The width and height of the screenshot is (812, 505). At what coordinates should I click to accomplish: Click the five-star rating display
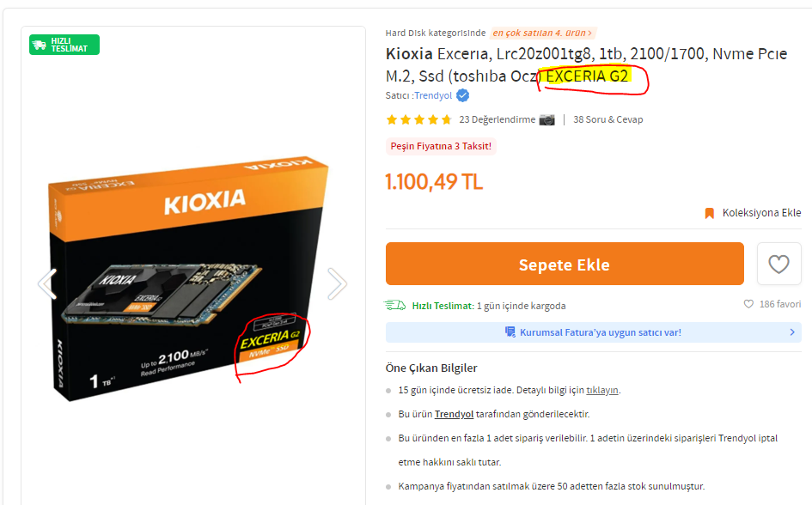tap(419, 120)
